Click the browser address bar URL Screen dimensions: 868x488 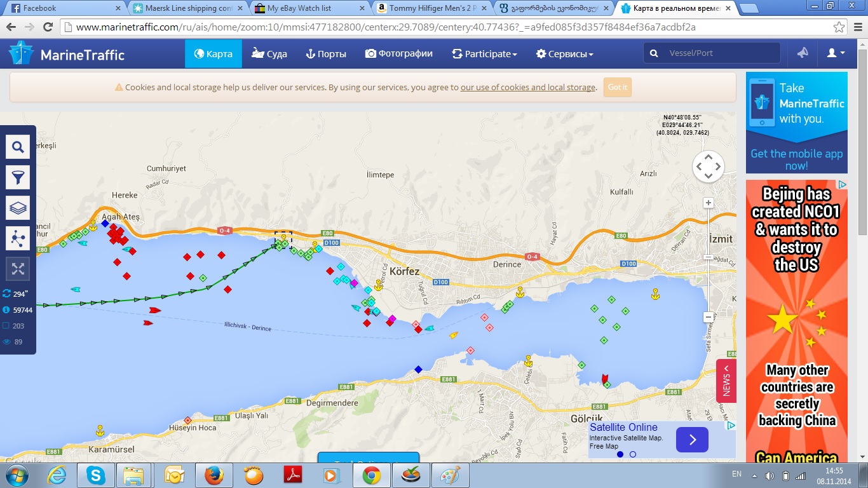[386, 27]
